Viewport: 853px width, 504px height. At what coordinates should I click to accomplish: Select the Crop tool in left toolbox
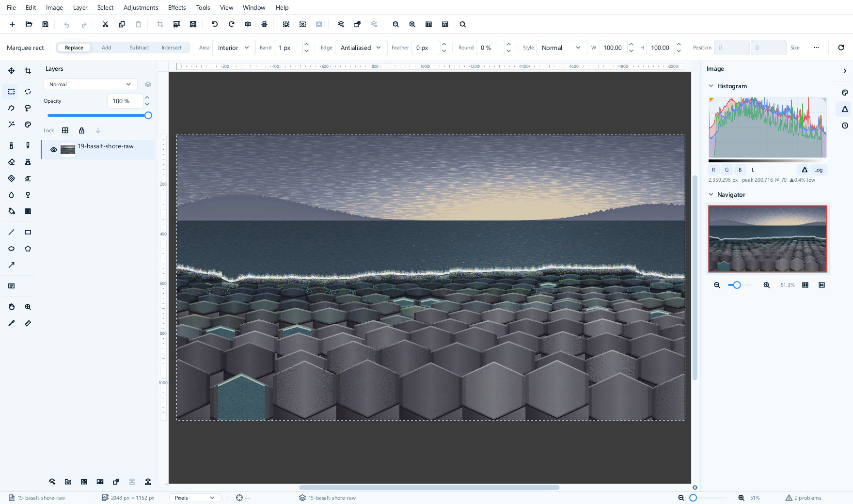(28, 71)
